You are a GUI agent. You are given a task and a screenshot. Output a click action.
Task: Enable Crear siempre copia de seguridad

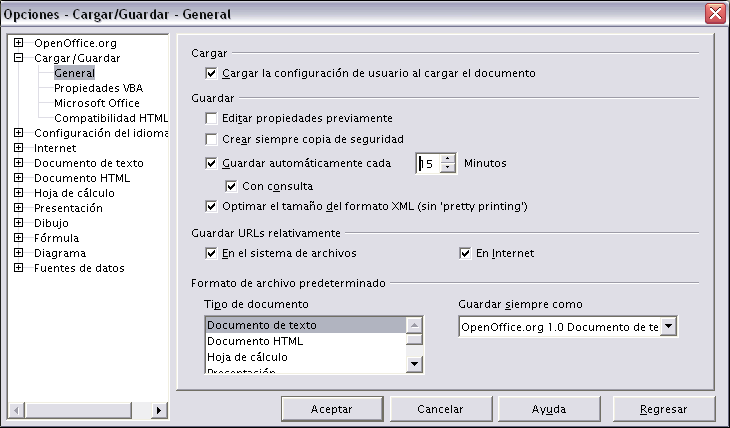211,139
